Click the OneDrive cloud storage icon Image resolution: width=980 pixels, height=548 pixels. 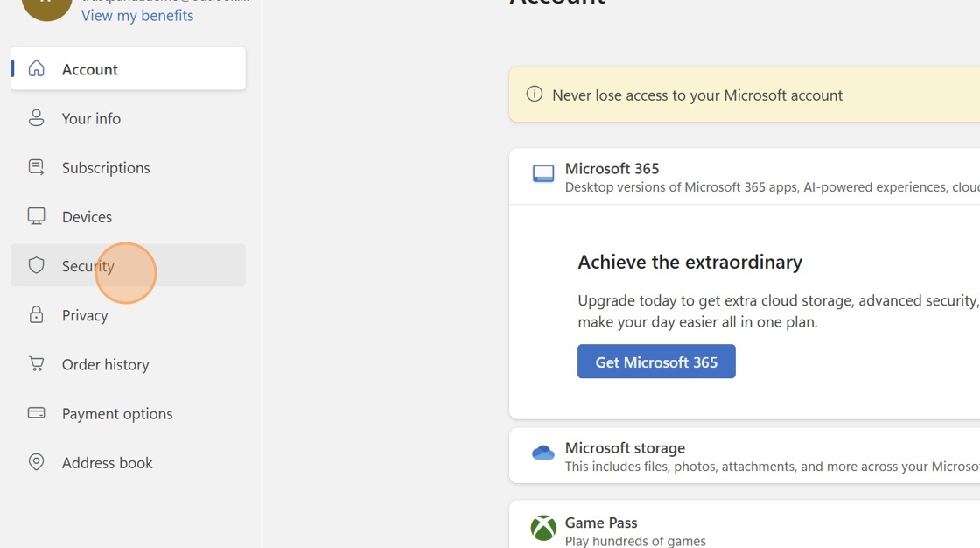click(x=543, y=453)
